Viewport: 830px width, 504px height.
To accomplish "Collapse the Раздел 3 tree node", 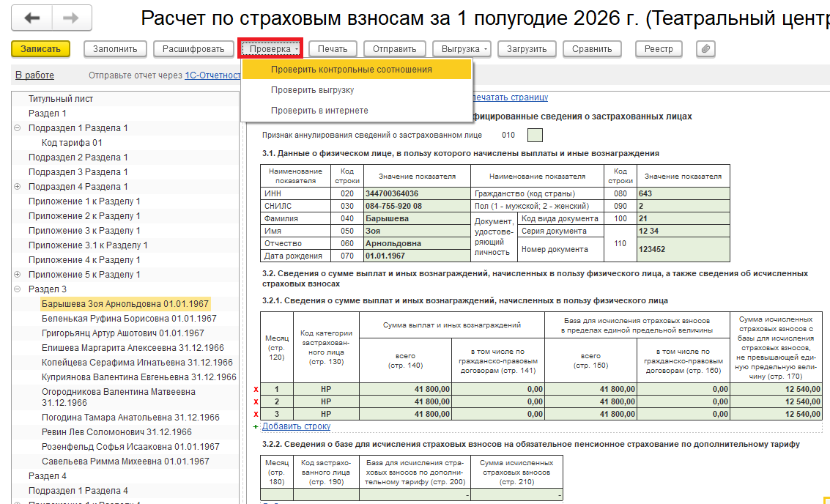I will [17, 289].
